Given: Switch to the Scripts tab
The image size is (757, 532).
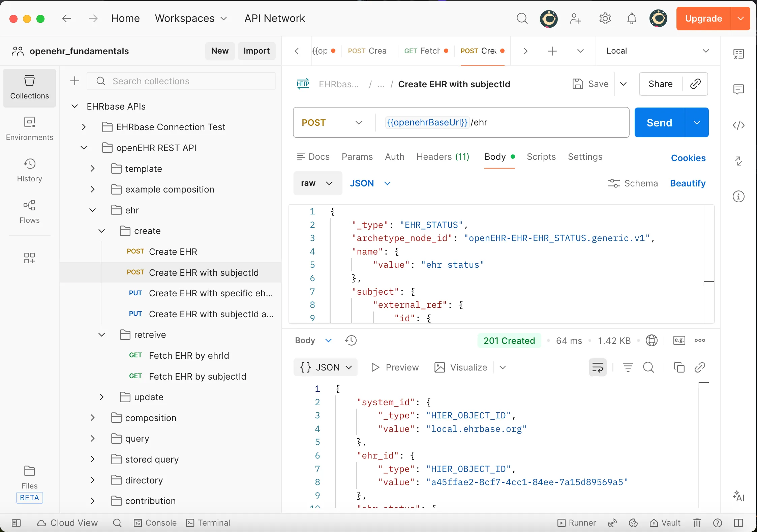Looking at the screenshot, I should (541, 157).
